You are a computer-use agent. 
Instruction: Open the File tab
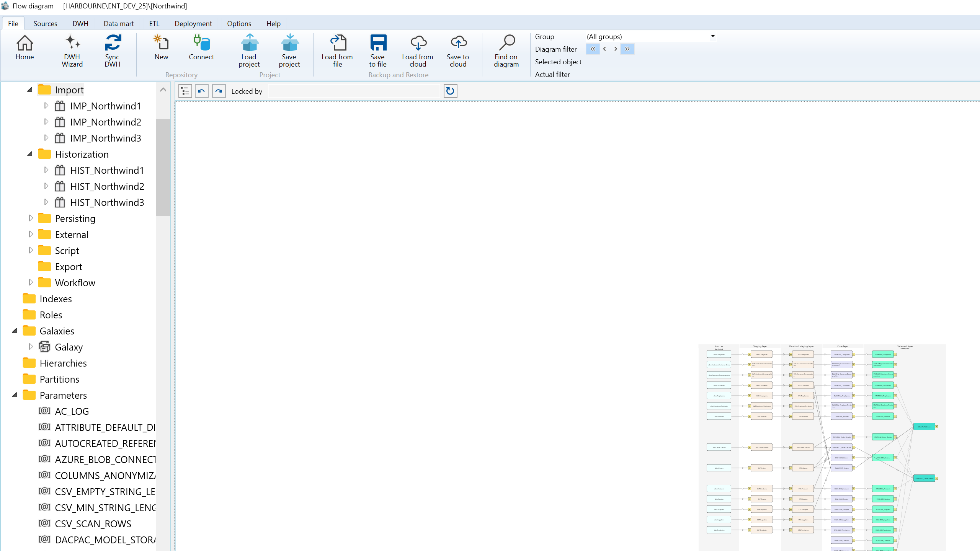[x=13, y=23]
